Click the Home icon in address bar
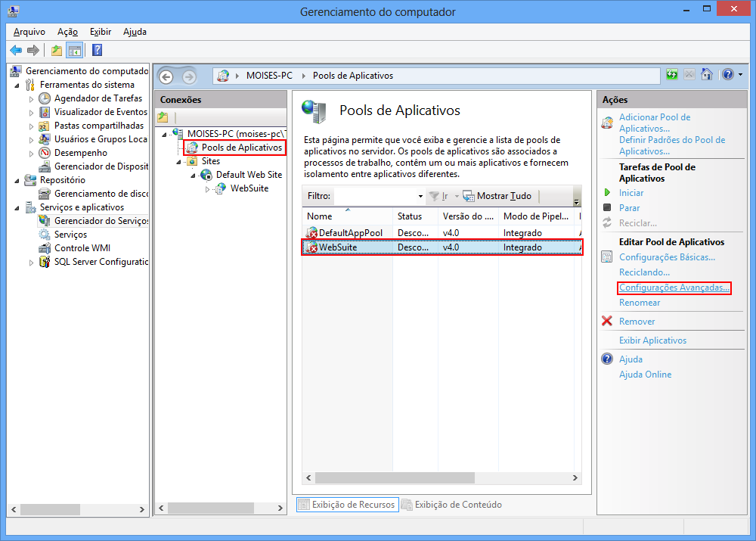This screenshot has width=756, height=541. click(706, 74)
